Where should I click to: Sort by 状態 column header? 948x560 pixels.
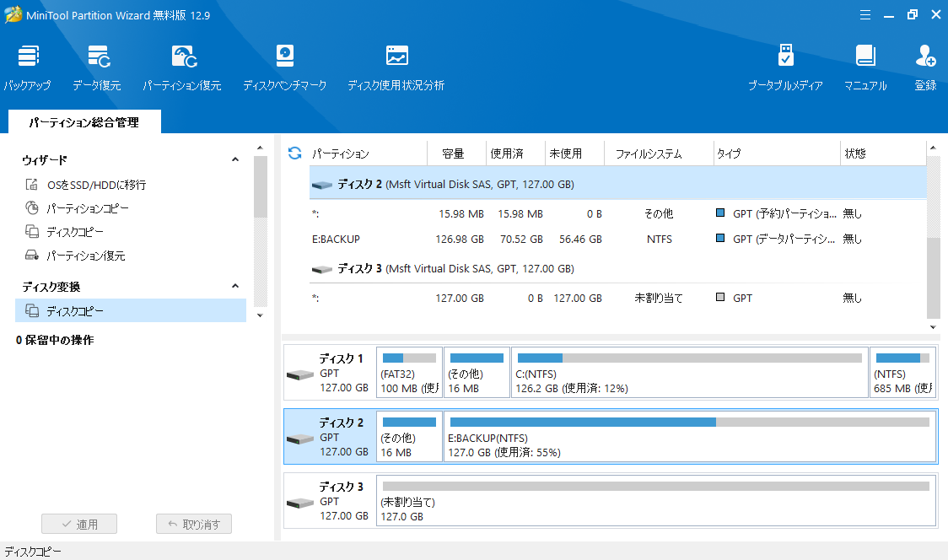(x=883, y=153)
